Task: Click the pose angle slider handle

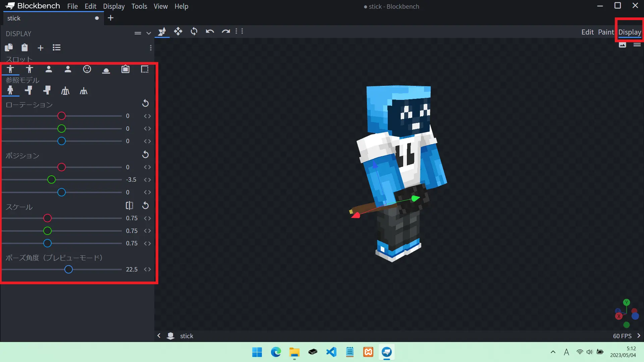Action: [x=68, y=269]
